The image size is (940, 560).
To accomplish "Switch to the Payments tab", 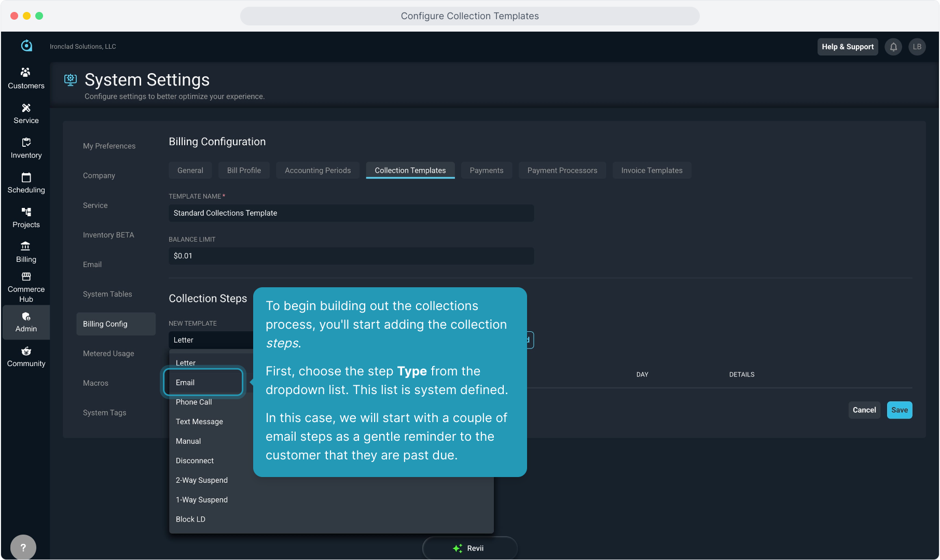I will (486, 171).
